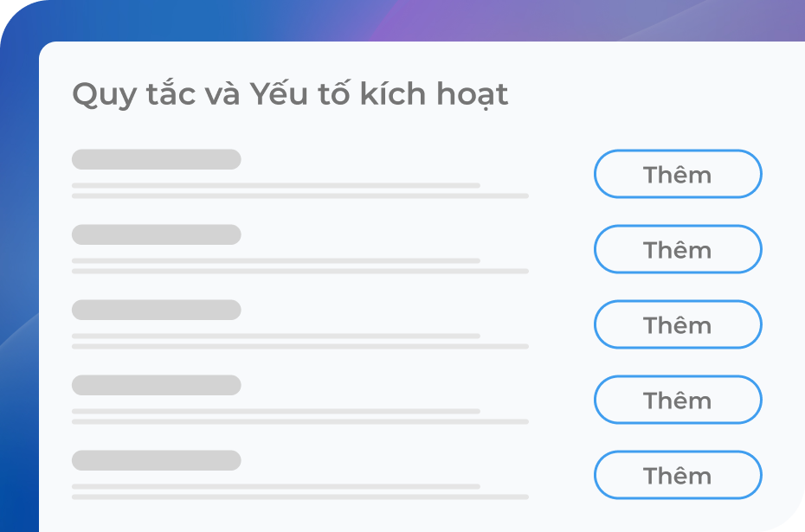Click the third rule's shorter description line
The height and width of the screenshot is (532, 805).
275,336
